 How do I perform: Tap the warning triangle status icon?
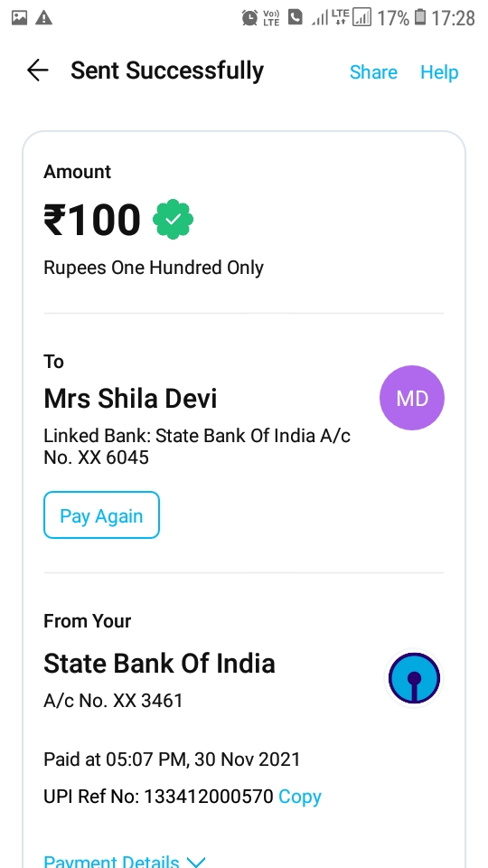(x=43, y=18)
